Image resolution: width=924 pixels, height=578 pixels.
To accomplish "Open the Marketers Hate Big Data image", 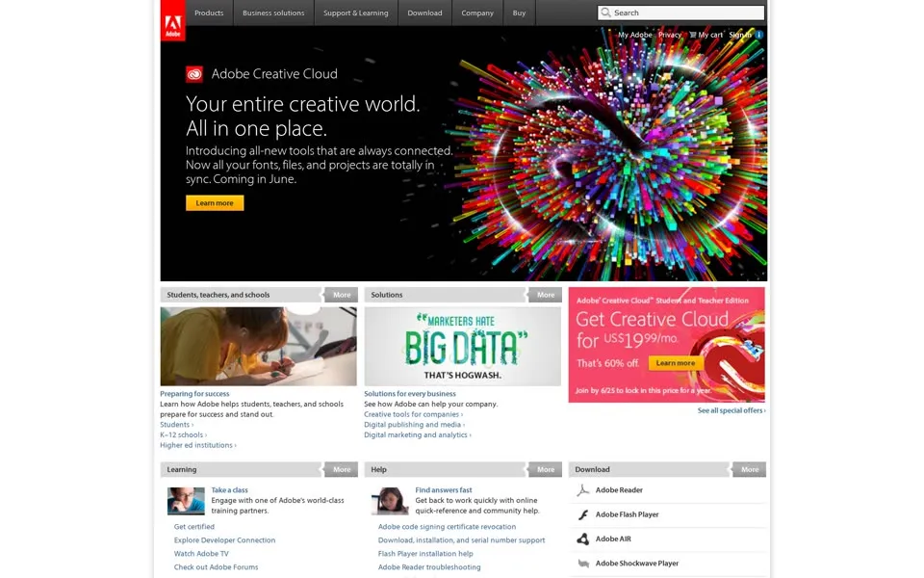I will [463, 346].
